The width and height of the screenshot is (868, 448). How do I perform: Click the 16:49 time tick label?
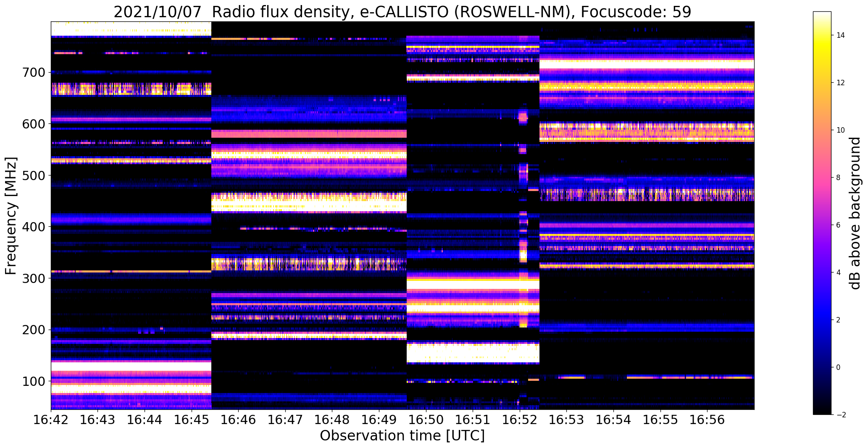pyautogui.click(x=379, y=419)
